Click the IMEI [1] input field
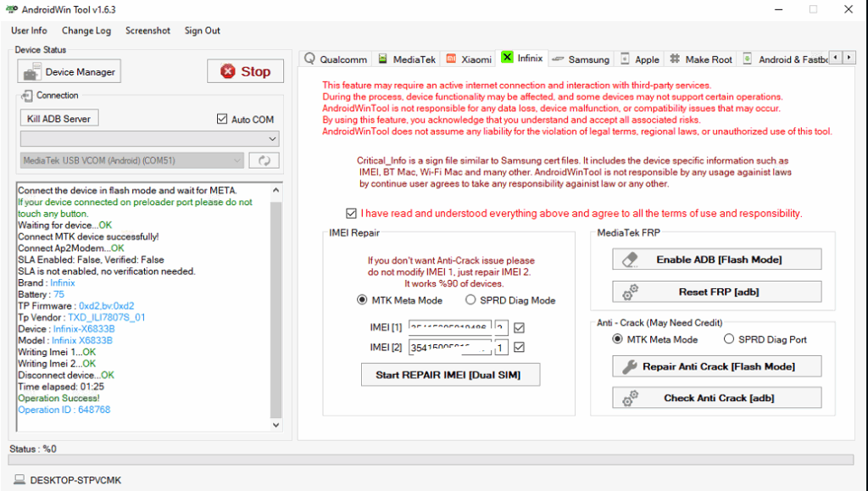The image size is (868, 491). 449,327
